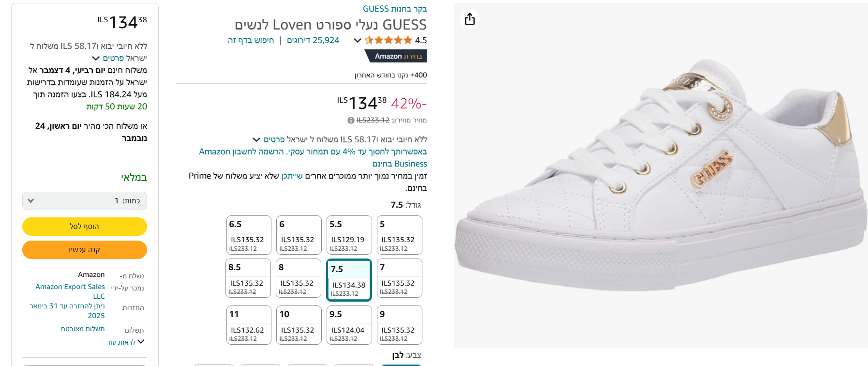Click the star rating icons

(x=389, y=40)
